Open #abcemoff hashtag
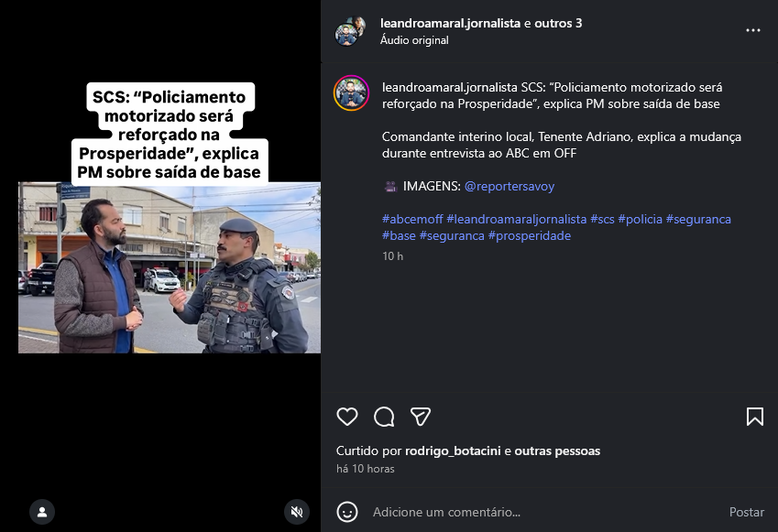 coord(412,219)
